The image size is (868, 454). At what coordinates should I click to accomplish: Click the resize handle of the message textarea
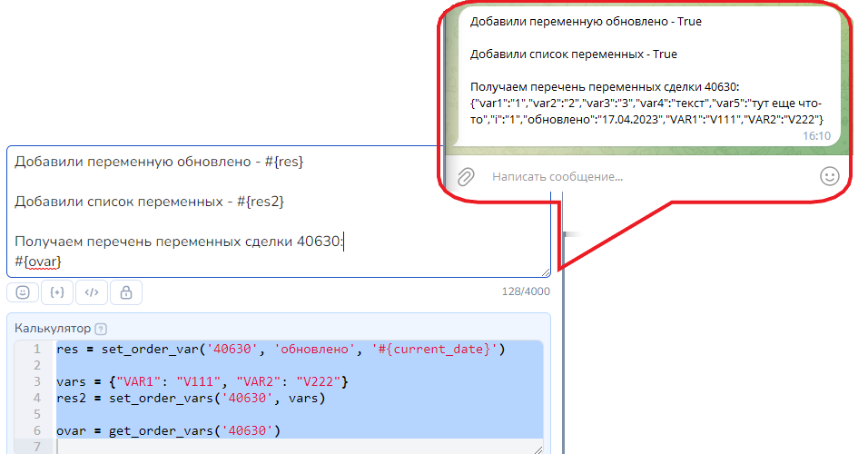545,271
